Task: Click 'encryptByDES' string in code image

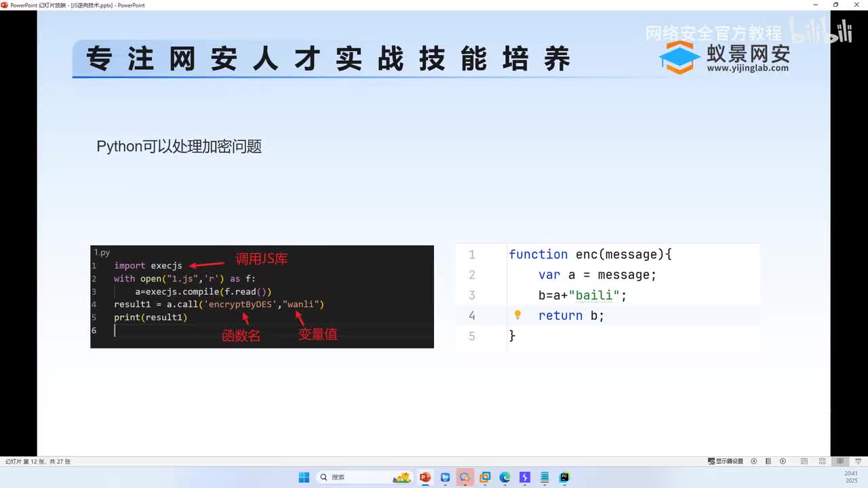Action: point(241,304)
